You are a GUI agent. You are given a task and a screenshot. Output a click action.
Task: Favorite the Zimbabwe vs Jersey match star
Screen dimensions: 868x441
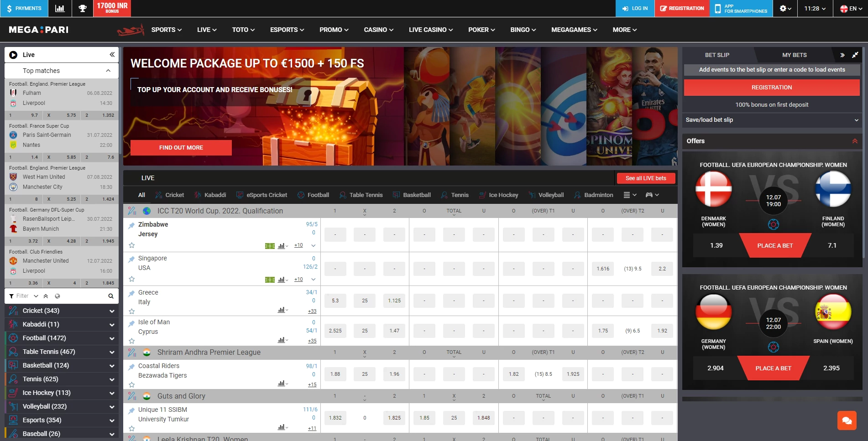click(x=132, y=245)
